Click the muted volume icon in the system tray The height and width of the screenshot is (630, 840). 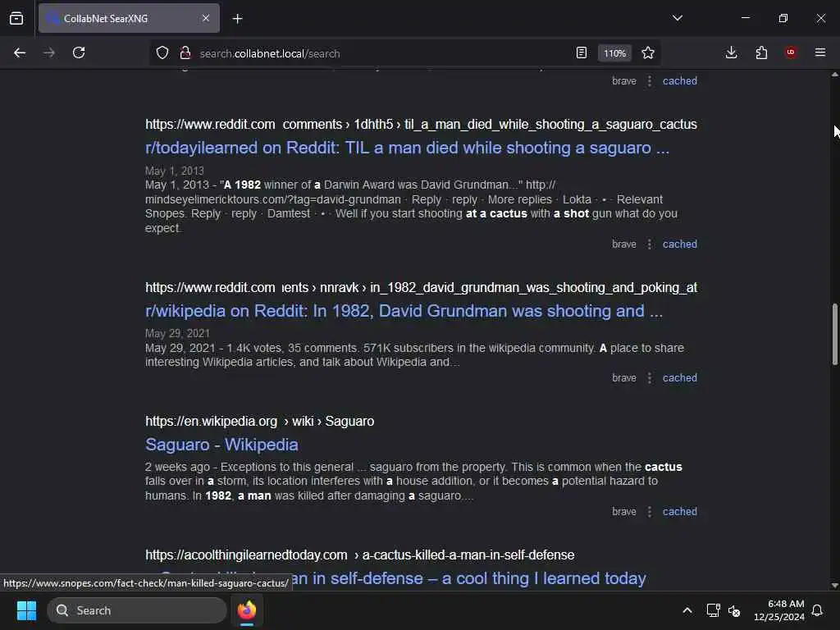tap(734, 610)
